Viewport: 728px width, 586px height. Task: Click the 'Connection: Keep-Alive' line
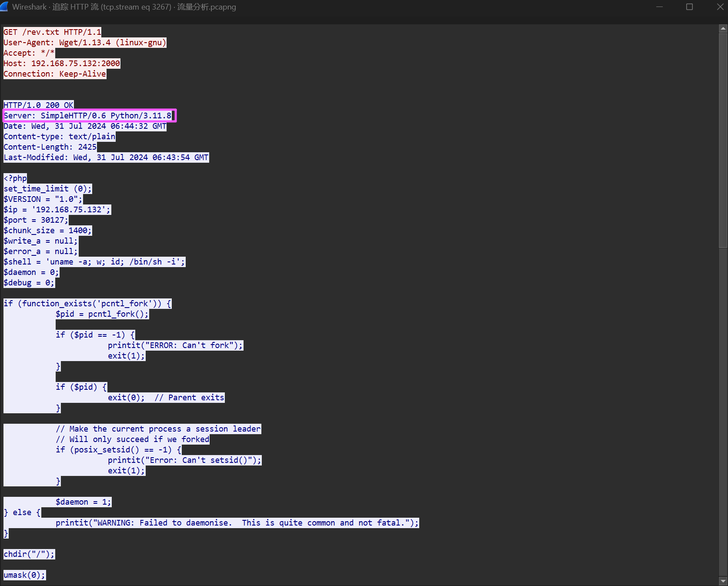coord(55,74)
